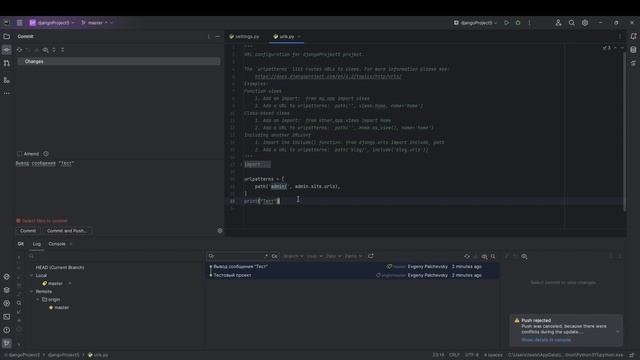Open more run actions menu
Image resolution: width=640 pixels, height=360 pixels.
click(529, 23)
